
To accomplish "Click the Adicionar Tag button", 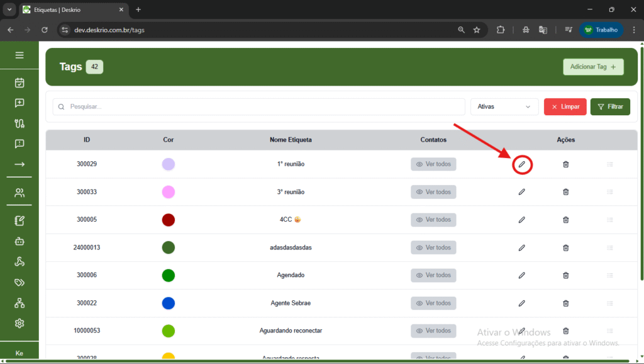I will click(x=592, y=67).
